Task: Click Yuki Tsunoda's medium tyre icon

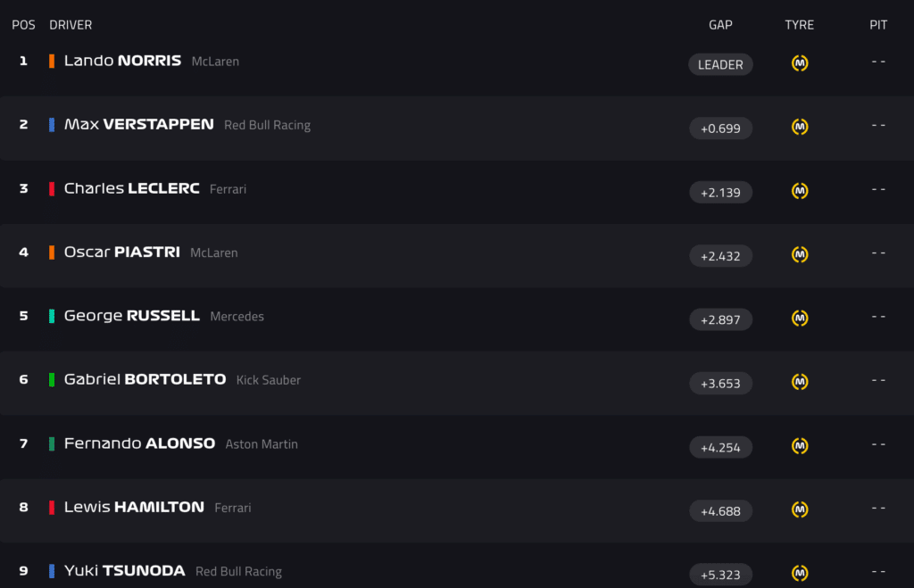Action: [800, 574]
